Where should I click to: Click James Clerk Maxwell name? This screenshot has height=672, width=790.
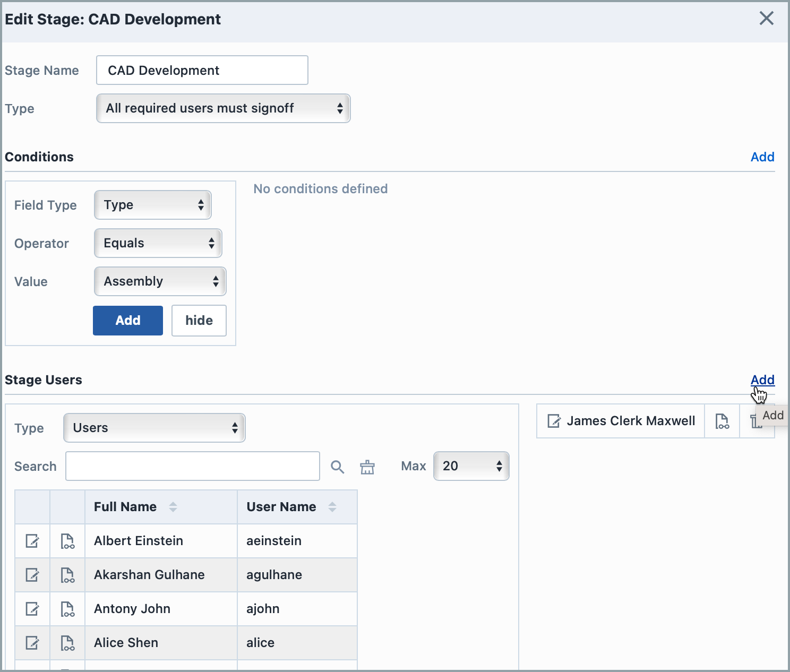click(631, 421)
